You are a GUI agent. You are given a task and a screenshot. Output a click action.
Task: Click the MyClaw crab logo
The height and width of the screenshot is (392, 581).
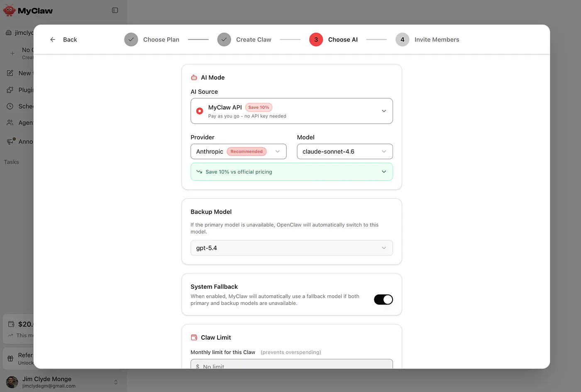[x=9, y=10]
